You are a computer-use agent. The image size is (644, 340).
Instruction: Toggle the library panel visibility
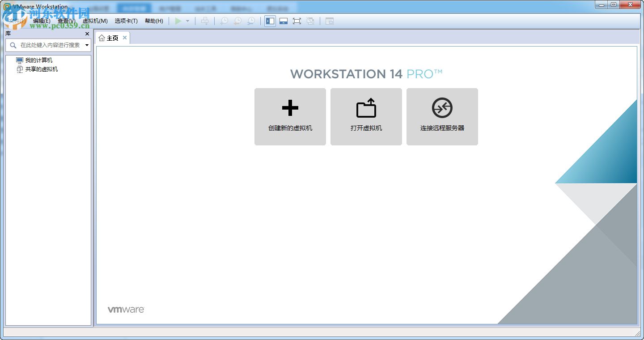[x=270, y=21]
